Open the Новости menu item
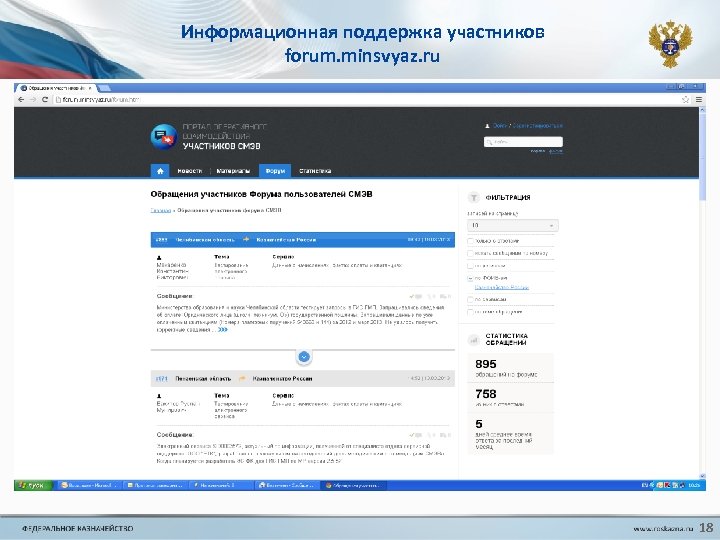Image resolution: width=720 pixels, height=540 pixels. tap(189, 171)
